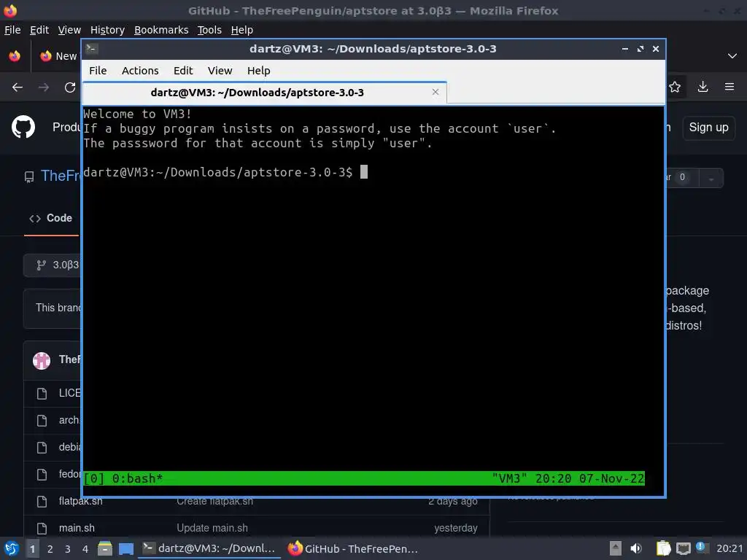Click the GitHub Sign up button
Viewport: 747px width, 560px height.
pos(708,128)
